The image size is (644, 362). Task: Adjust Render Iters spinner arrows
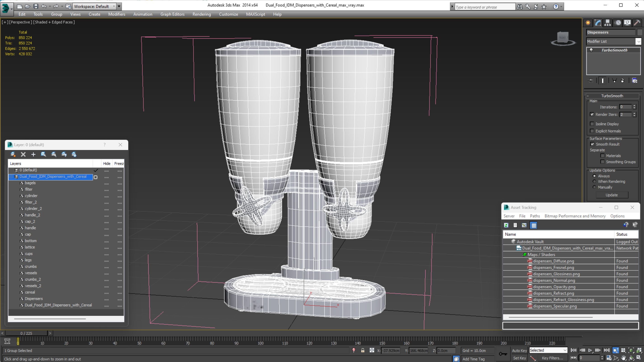634,114
